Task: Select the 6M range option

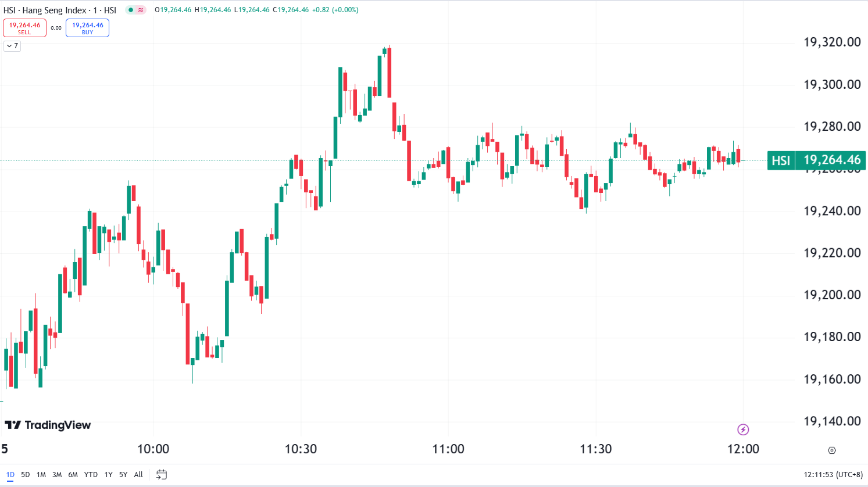Action: coord(73,474)
